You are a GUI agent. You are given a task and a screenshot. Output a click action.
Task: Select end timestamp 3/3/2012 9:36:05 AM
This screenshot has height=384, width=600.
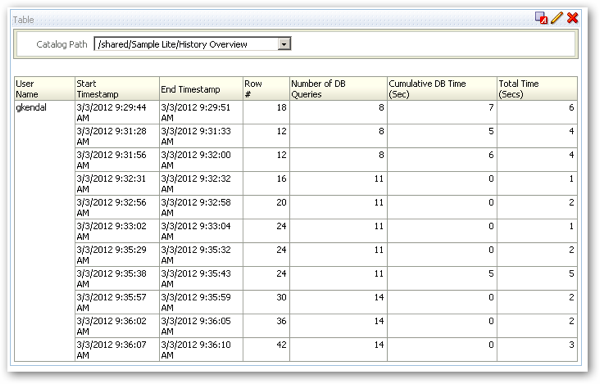pos(201,326)
